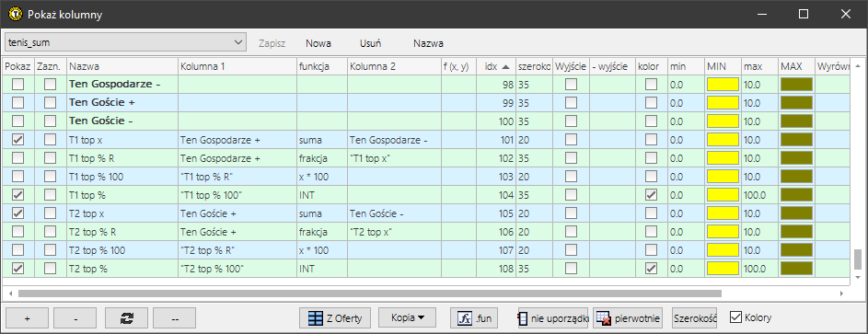Click yellow MIN swatch for T2 top %
The height and width of the screenshot is (334, 868).
tap(723, 269)
